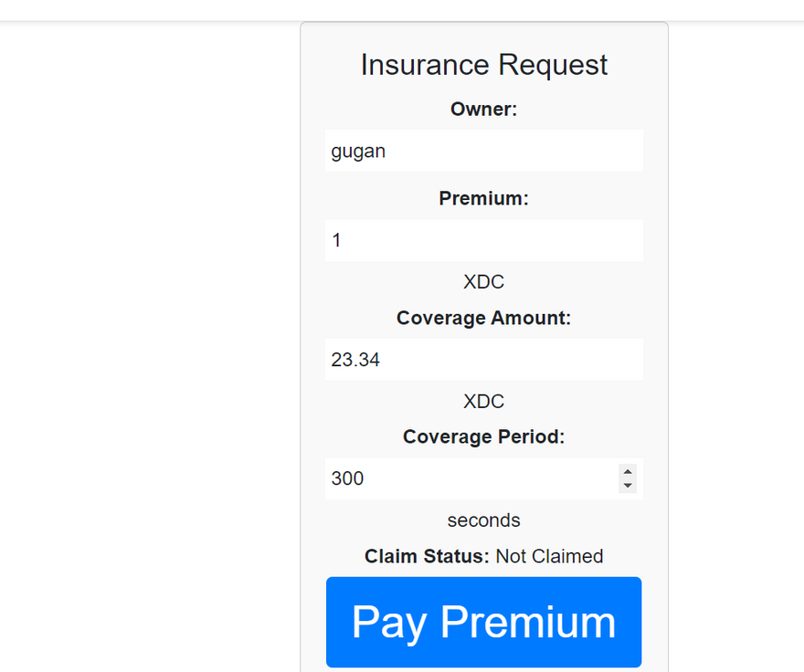The height and width of the screenshot is (672, 804).
Task: Click the "Claim Status:" label
Action: [427, 556]
